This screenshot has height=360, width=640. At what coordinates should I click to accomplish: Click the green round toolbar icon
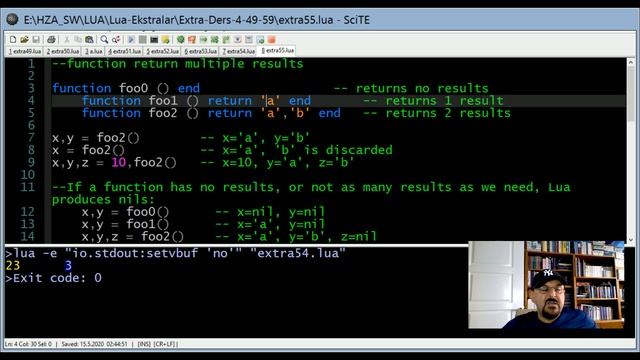[180, 40]
